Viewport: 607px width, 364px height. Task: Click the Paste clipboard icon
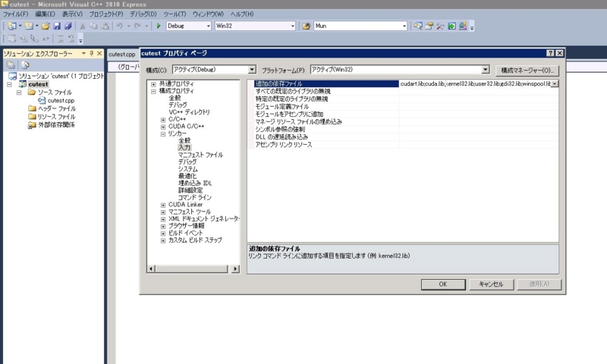105,26
